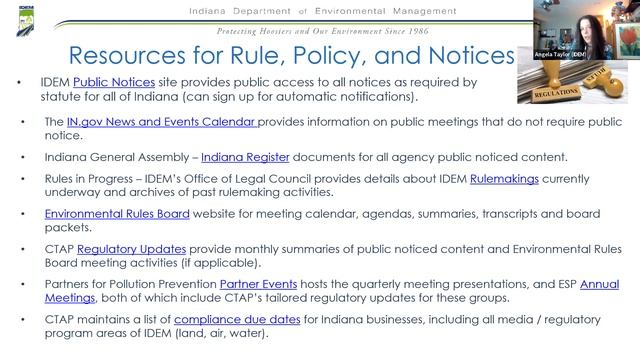Open the Public Notices link
Image resolution: width=640 pixels, height=360 pixels.
pos(114,82)
